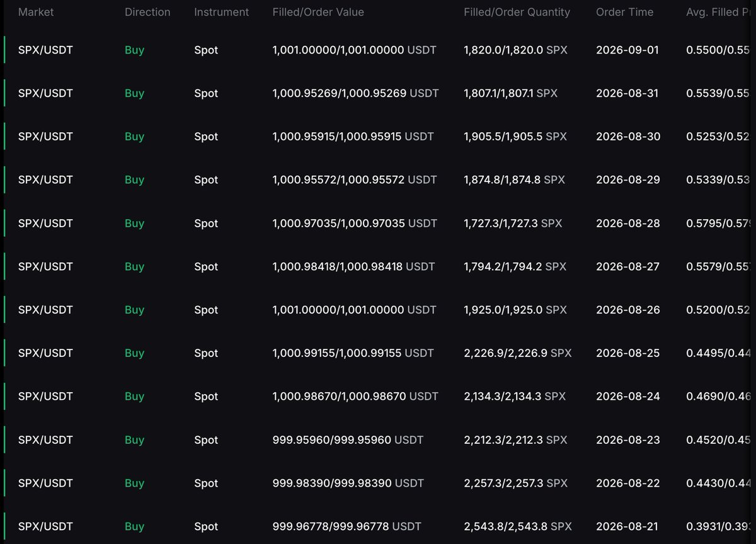Click Buy in the 2026-08-26 row

click(x=134, y=310)
